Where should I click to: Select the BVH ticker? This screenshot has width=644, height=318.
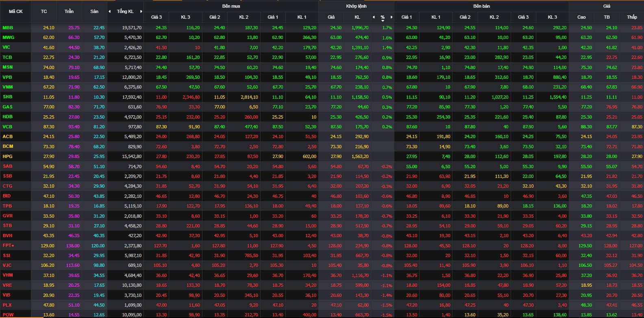(7, 236)
